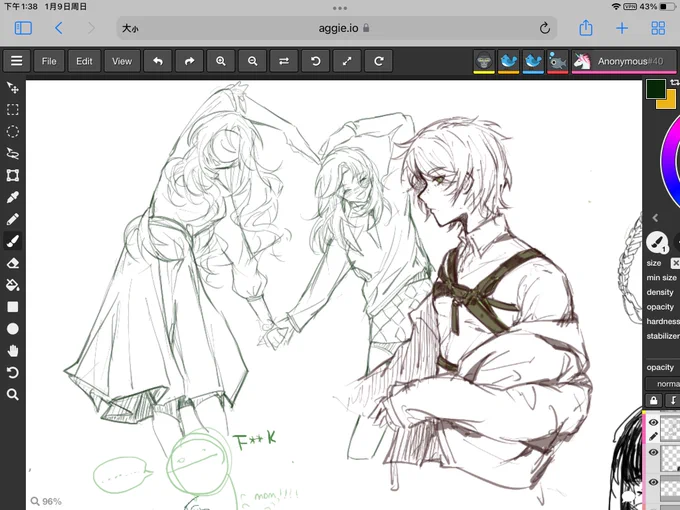Open the text size 大小 page options

click(x=130, y=28)
